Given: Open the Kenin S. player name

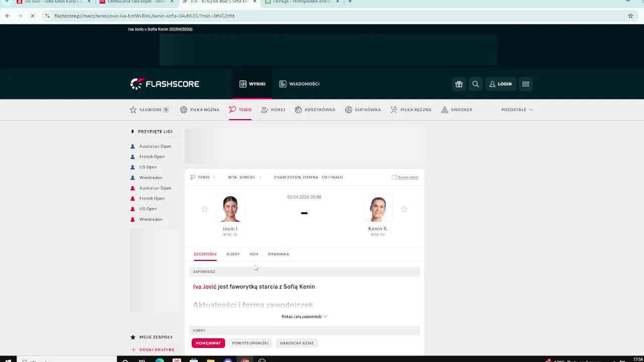Looking at the screenshot, I should pyautogui.click(x=378, y=229).
